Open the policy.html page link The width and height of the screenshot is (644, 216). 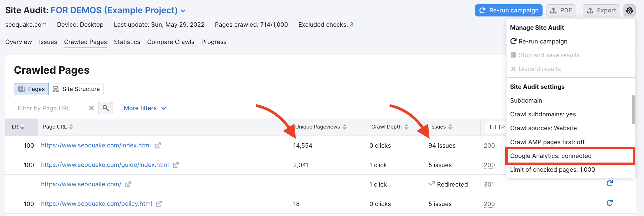click(96, 204)
